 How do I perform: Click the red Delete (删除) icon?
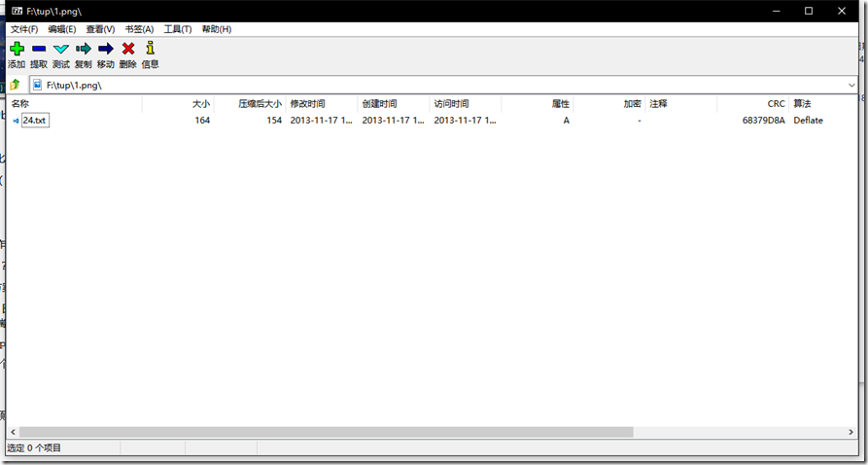tap(128, 49)
